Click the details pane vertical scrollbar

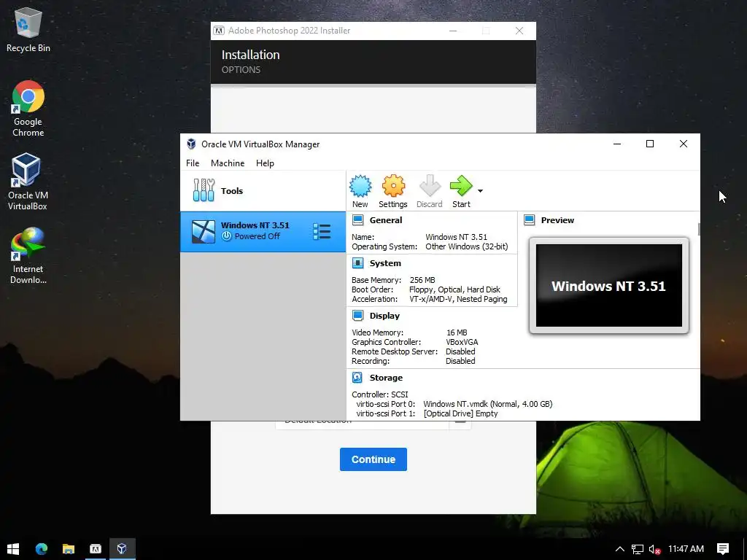pyautogui.click(x=699, y=229)
